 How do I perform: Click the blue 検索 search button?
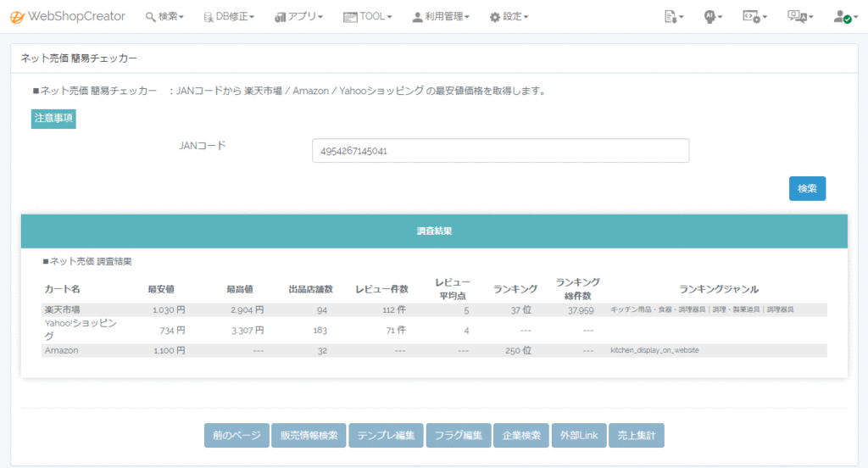(x=807, y=188)
